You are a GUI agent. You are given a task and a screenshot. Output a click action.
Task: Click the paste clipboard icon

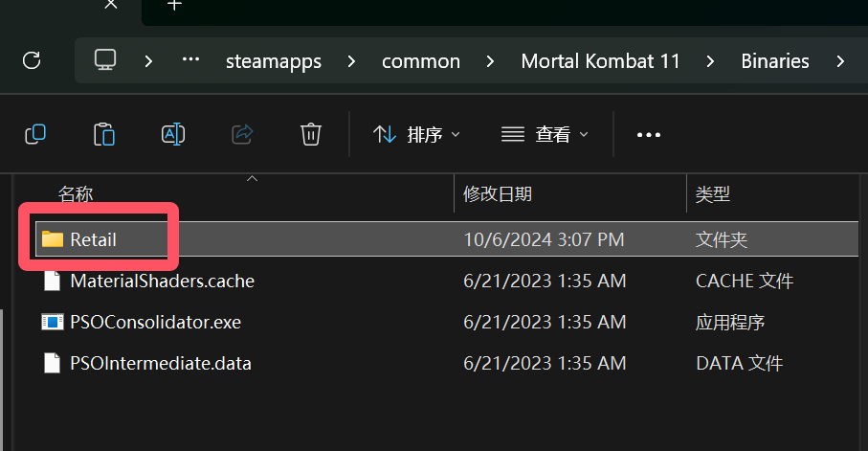click(104, 134)
